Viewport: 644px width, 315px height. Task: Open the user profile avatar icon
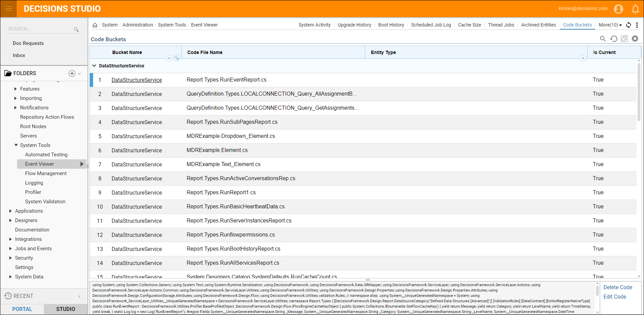coord(619,9)
